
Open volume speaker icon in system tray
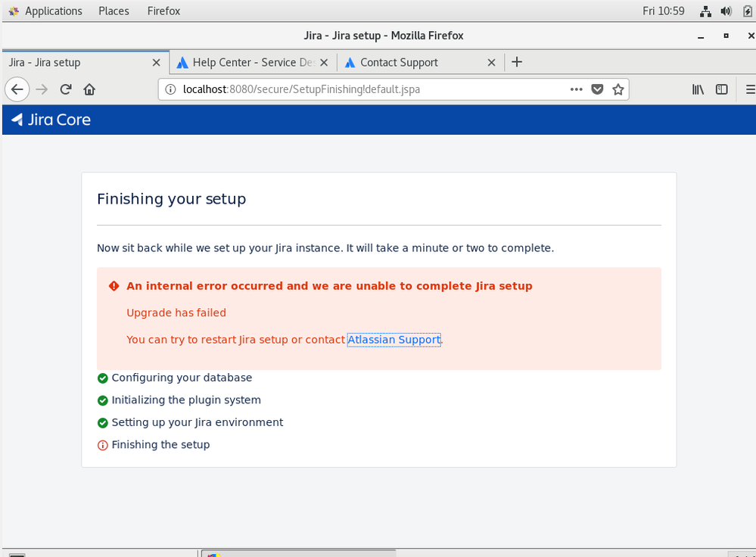[x=726, y=11]
